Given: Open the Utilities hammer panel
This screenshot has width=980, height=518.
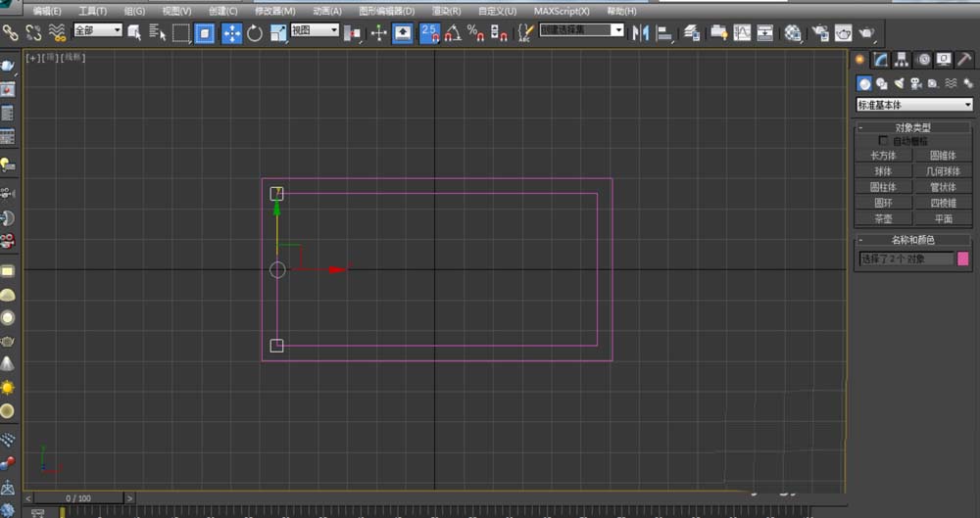Looking at the screenshot, I should [964, 59].
